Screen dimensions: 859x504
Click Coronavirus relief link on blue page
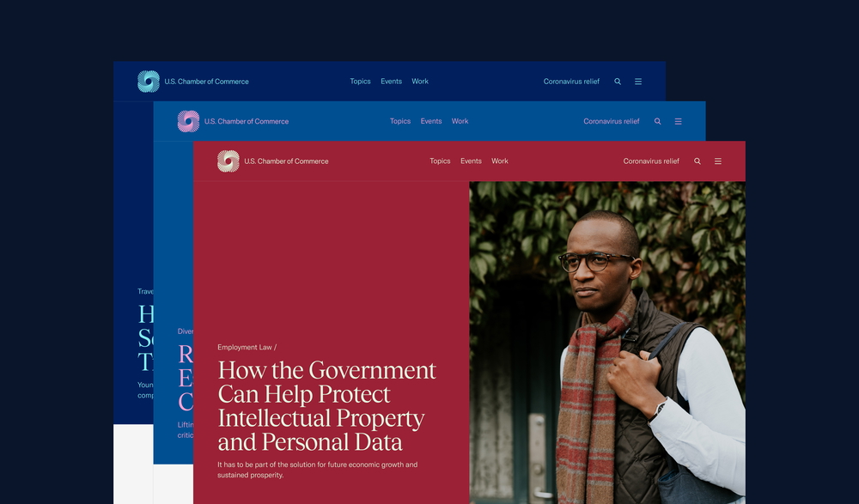(612, 121)
